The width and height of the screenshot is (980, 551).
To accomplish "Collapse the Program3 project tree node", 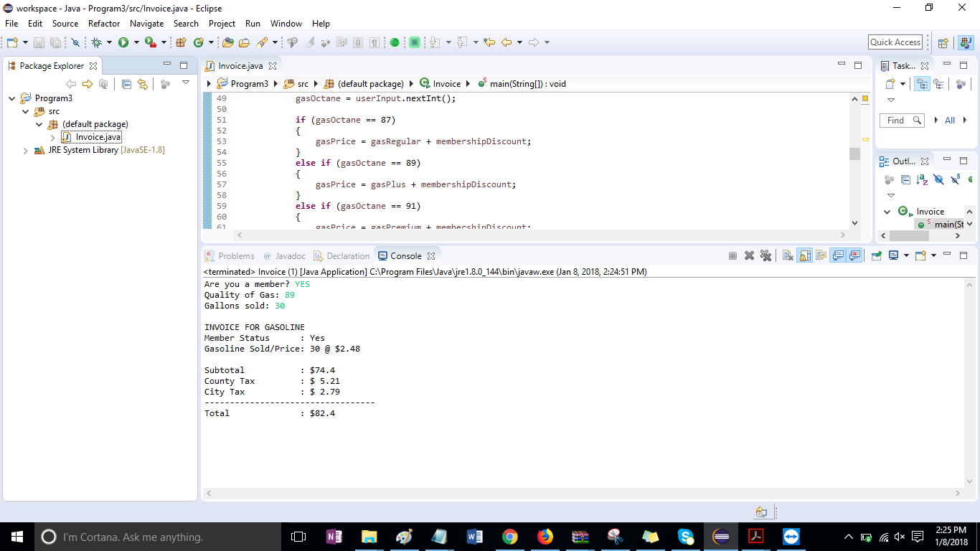I will point(12,98).
